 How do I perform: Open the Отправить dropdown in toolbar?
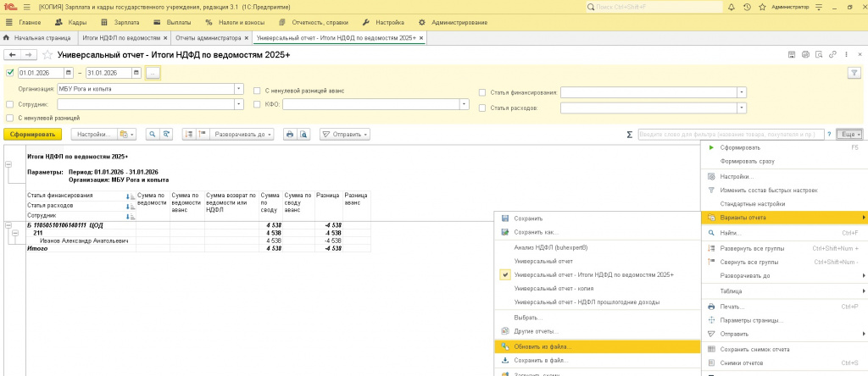click(x=344, y=134)
